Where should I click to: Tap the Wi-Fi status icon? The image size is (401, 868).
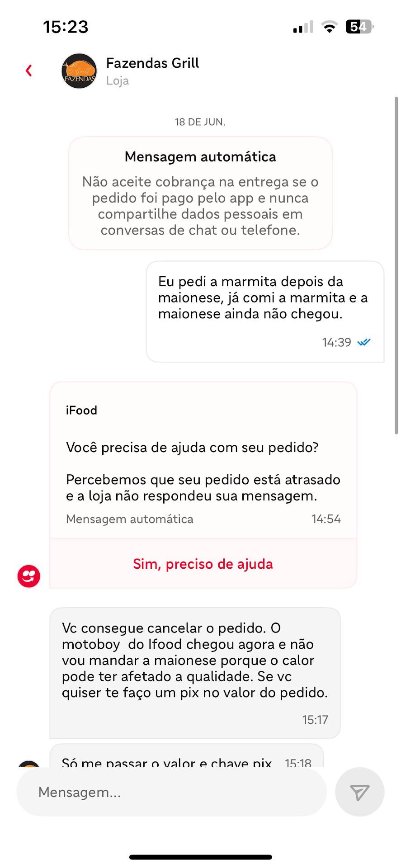pyautogui.click(x=330, y=27)
